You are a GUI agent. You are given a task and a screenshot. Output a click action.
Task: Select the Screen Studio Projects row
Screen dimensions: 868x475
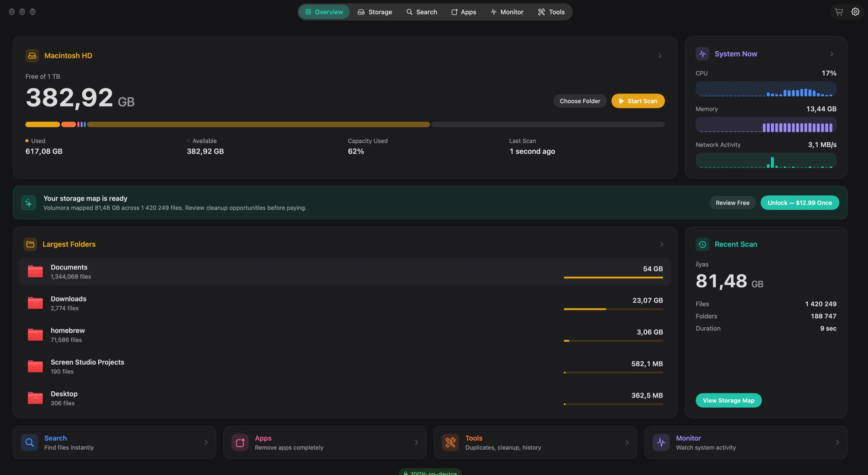[x=345, y=366]
